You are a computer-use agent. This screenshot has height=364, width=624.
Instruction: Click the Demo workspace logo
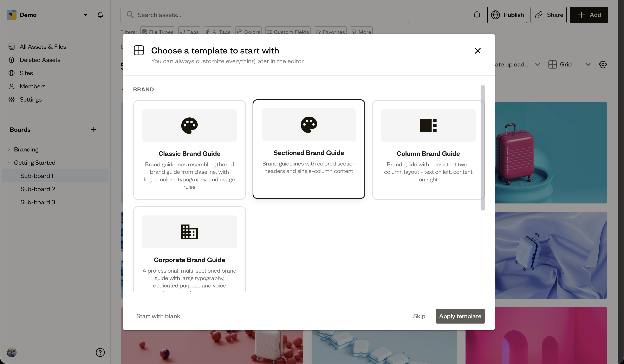pyautogui.click(x=11, y=15)
